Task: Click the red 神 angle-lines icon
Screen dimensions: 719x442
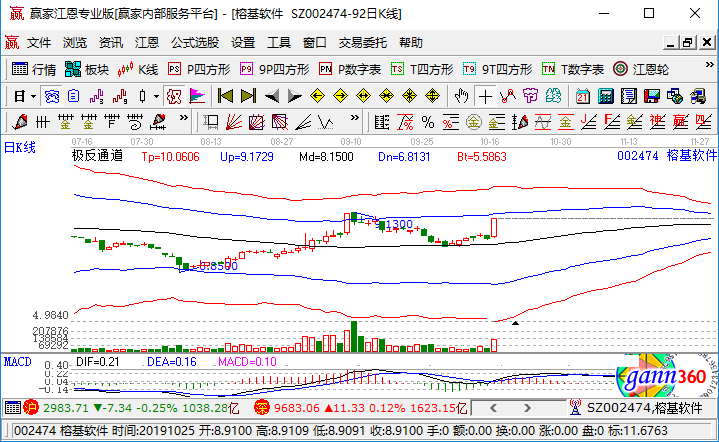Action: point(657,122)
